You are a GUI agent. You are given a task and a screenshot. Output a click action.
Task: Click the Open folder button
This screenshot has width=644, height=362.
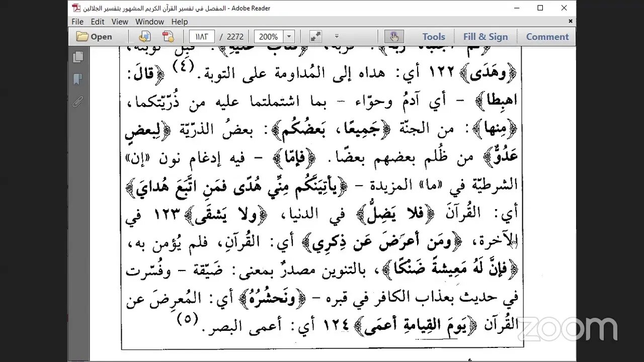(95, 37)
